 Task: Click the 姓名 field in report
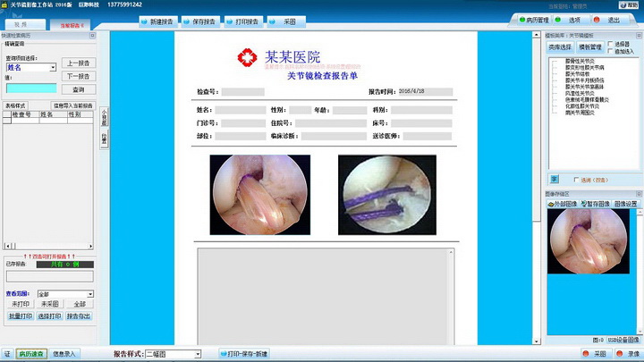241,110
